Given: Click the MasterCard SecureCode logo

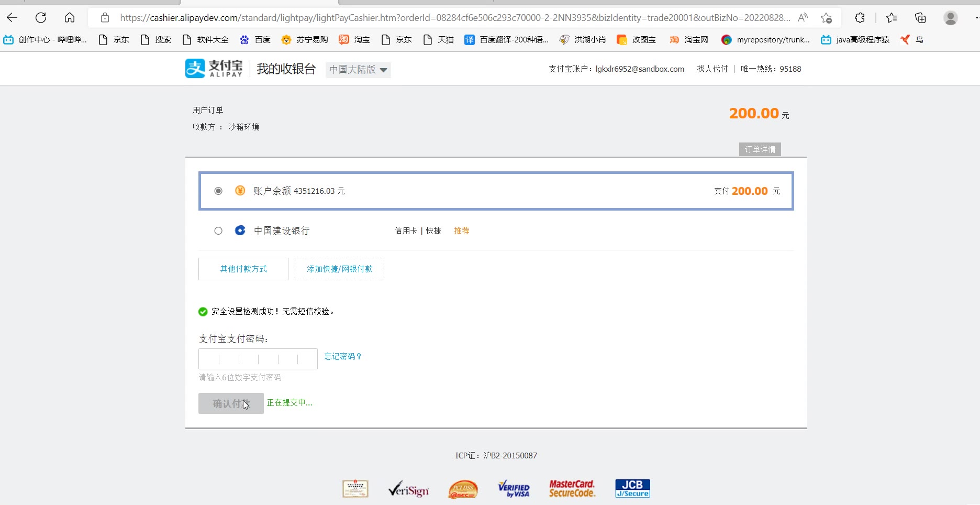Looking at the screenshot, I should [572, 489].
